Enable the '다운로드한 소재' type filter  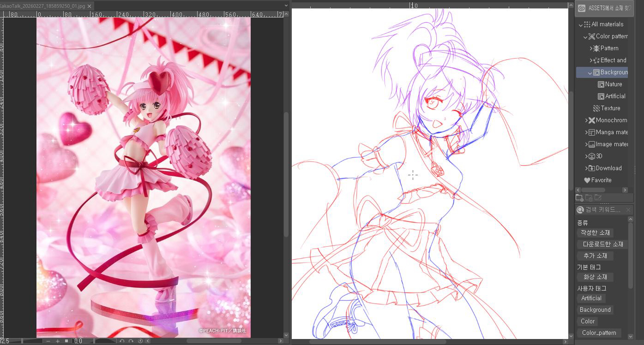602,244
